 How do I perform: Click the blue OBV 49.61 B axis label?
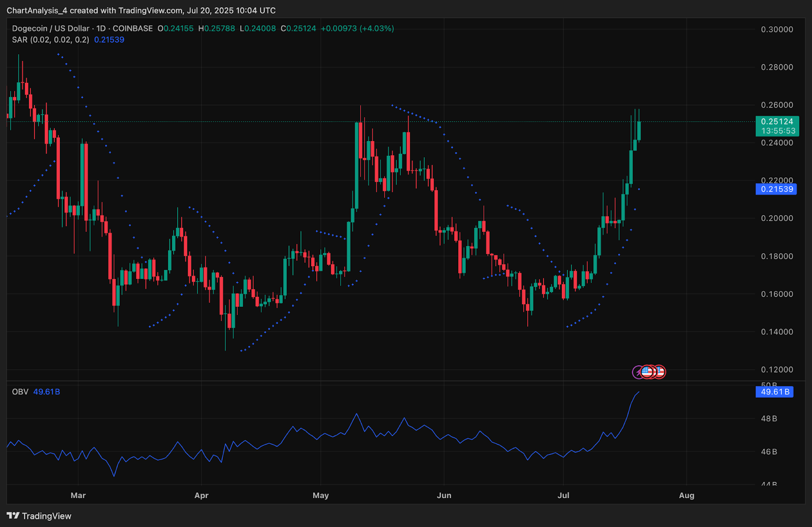coord(774,392)
